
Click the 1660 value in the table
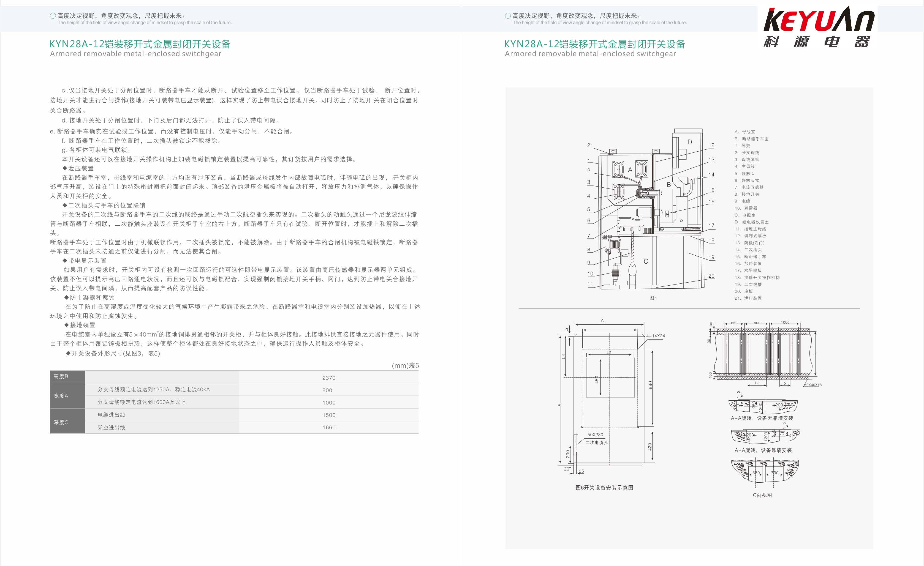(x=329, y=428)
